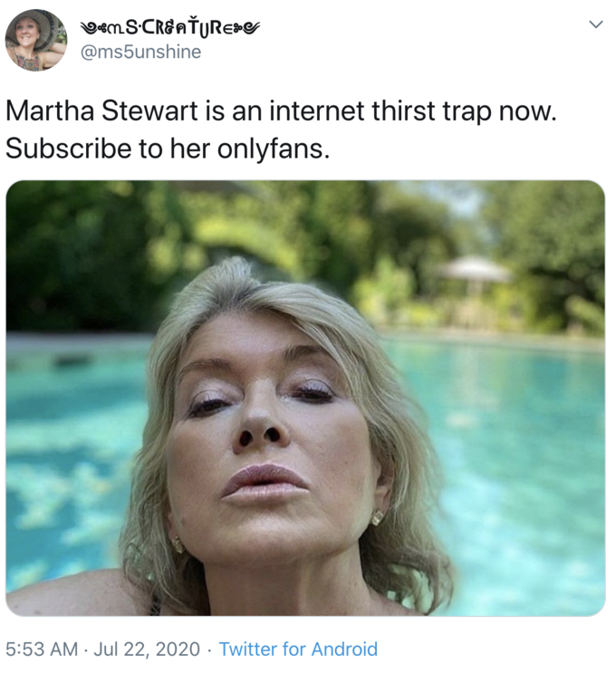Click the dot separator before Twitter for Android

point(209,649)
